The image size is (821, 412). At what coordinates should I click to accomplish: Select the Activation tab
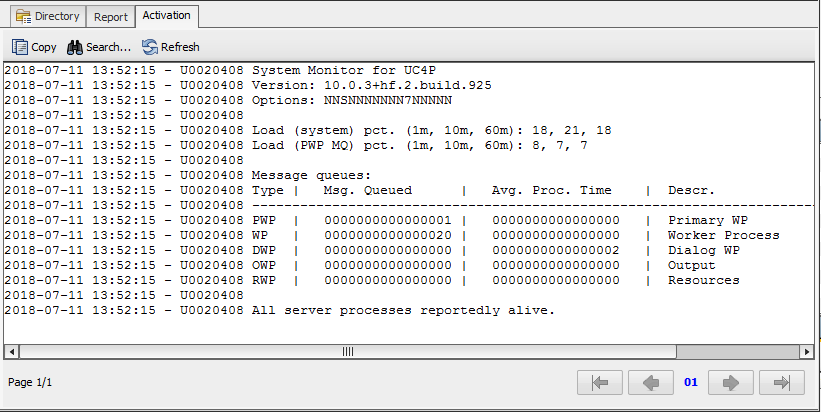[167, 16]
